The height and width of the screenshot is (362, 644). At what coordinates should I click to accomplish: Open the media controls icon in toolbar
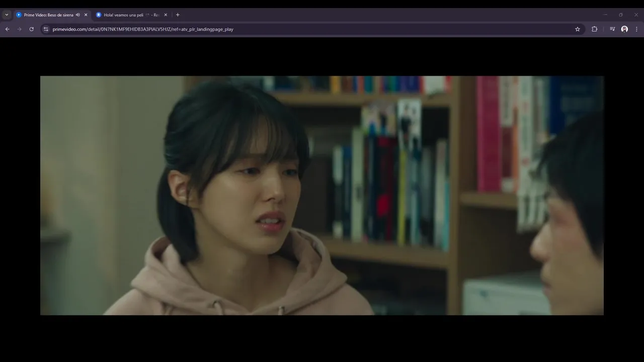(612, 29)
